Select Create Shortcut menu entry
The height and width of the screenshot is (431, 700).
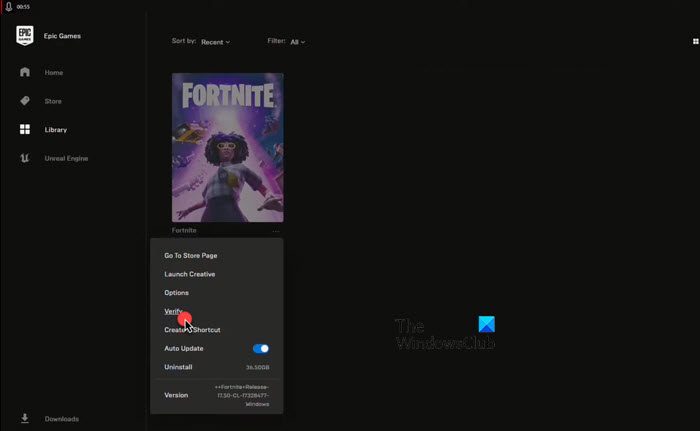click(192, 330)
